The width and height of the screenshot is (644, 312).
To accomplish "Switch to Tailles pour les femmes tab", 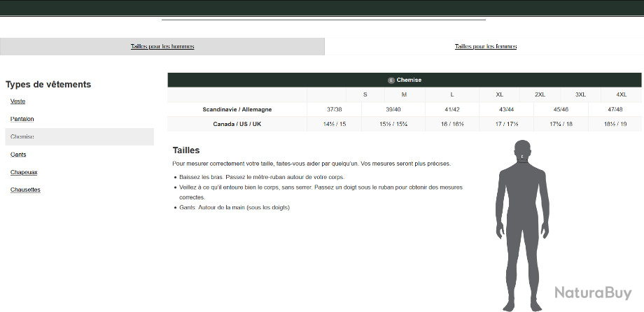I will coord(485,47).
